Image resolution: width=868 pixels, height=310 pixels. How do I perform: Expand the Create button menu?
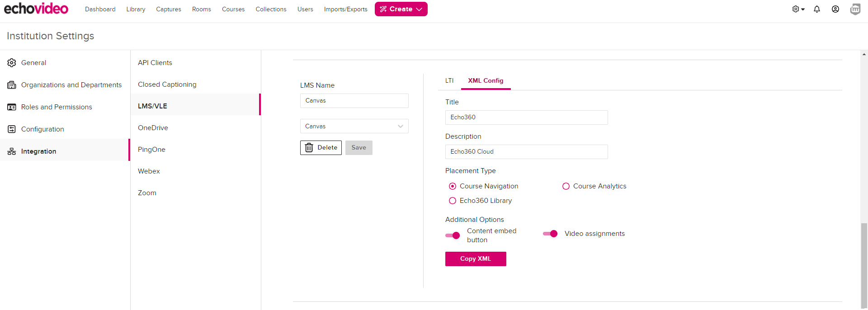(401, 9)
